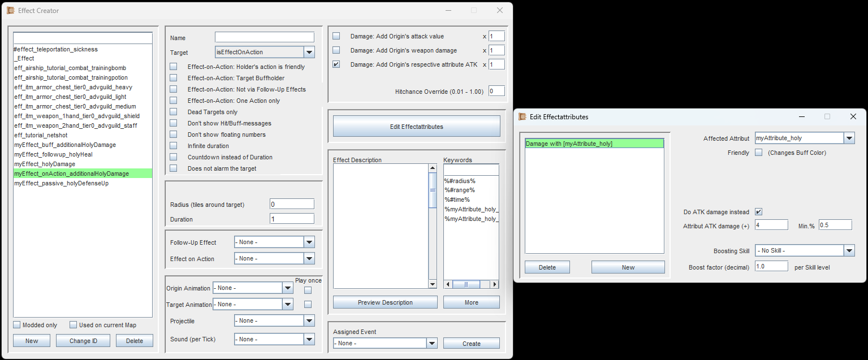
Task: Click the Edit Effectattributes button
Action: (416, 126)
